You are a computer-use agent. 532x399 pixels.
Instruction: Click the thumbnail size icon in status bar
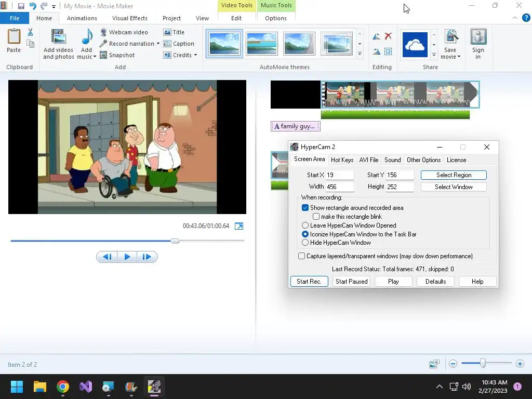tap(434, 364)
